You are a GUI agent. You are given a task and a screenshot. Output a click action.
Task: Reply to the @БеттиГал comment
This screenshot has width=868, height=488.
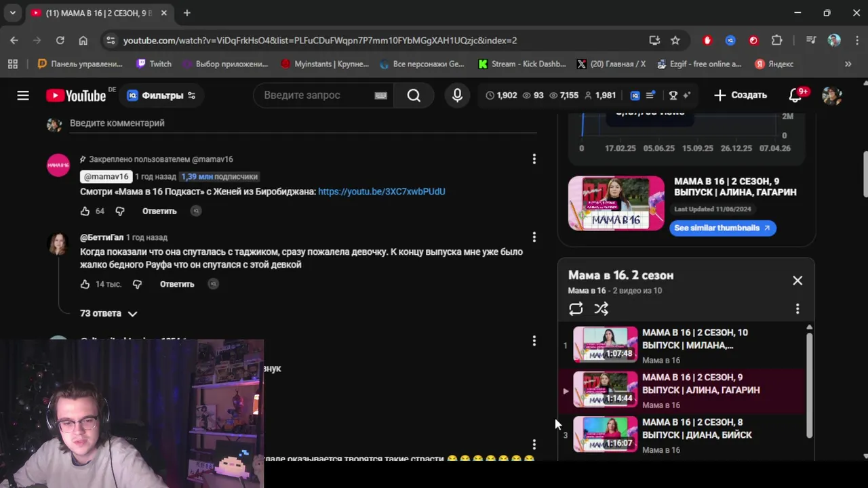tap(177, 285)
